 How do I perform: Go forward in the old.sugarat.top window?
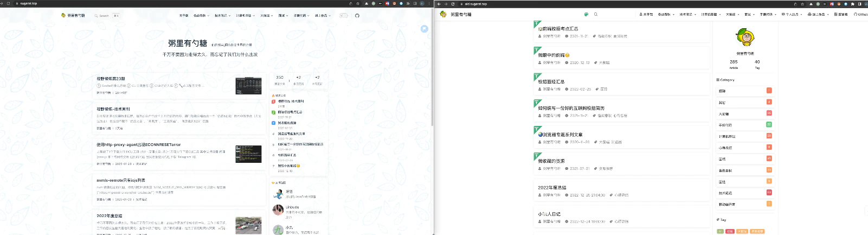[x=446, y=4]
